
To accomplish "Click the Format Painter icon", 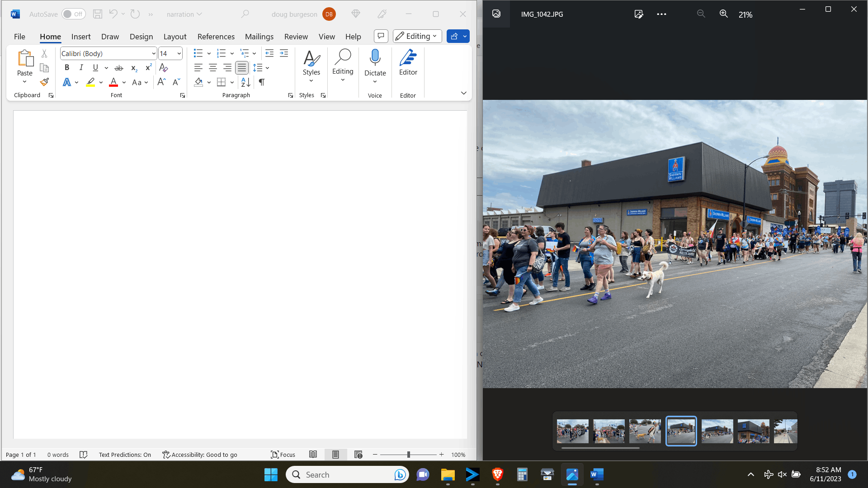I will pos(44,82).
